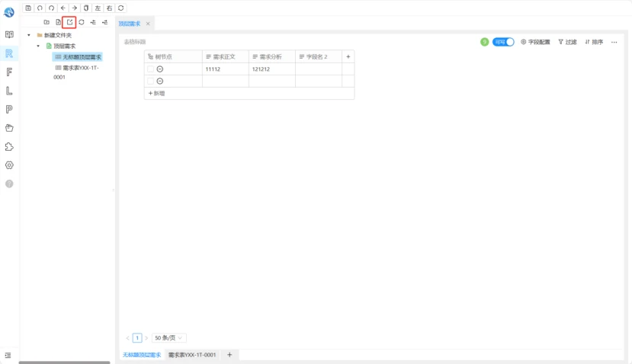Click the collapse-all tree nodes icon

(x=104, y=22)
